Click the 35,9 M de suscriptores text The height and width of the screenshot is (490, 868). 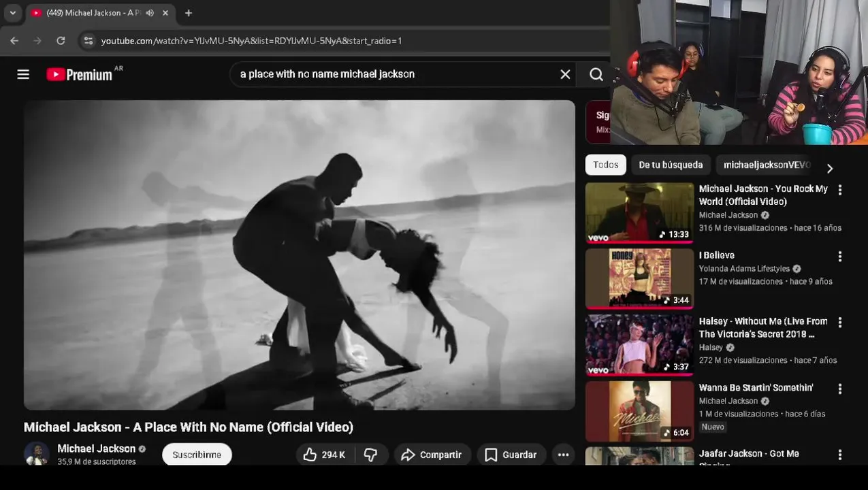pos(97,461)
